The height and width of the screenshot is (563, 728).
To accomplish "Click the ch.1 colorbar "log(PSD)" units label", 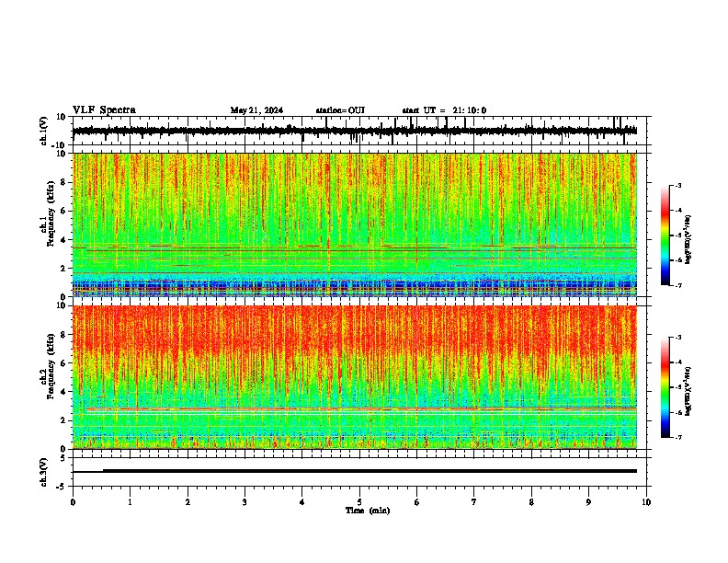I will coord(688,240).
